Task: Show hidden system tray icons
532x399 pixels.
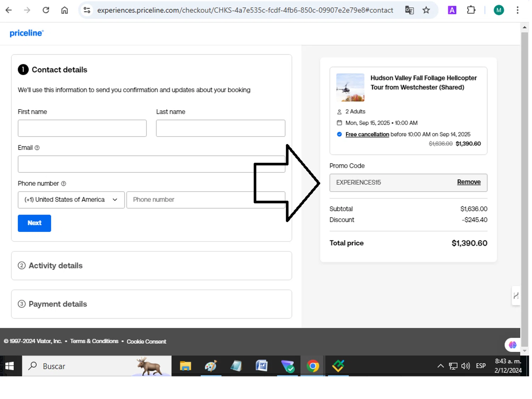Action: [x=440, y=366]
